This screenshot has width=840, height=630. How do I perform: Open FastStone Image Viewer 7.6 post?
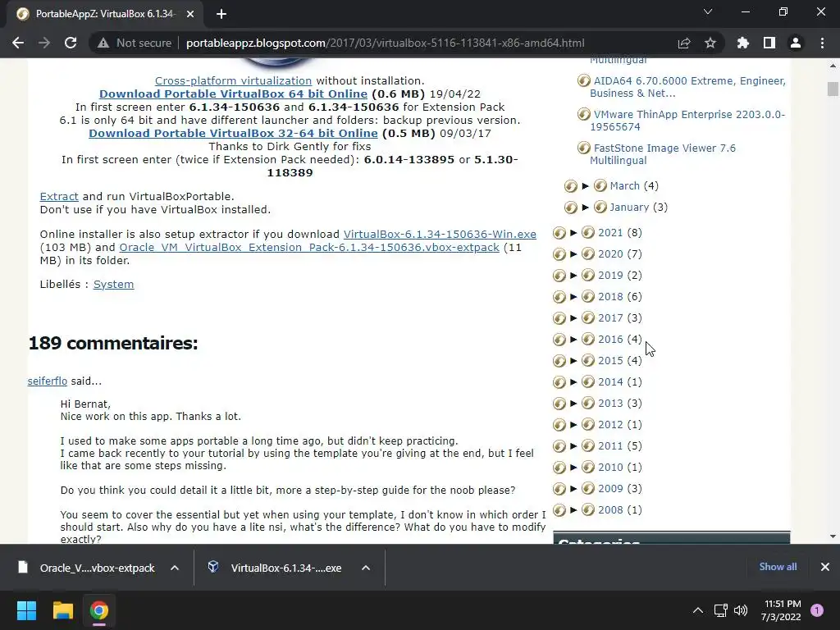pyautogui.click(x=663, y=154)
